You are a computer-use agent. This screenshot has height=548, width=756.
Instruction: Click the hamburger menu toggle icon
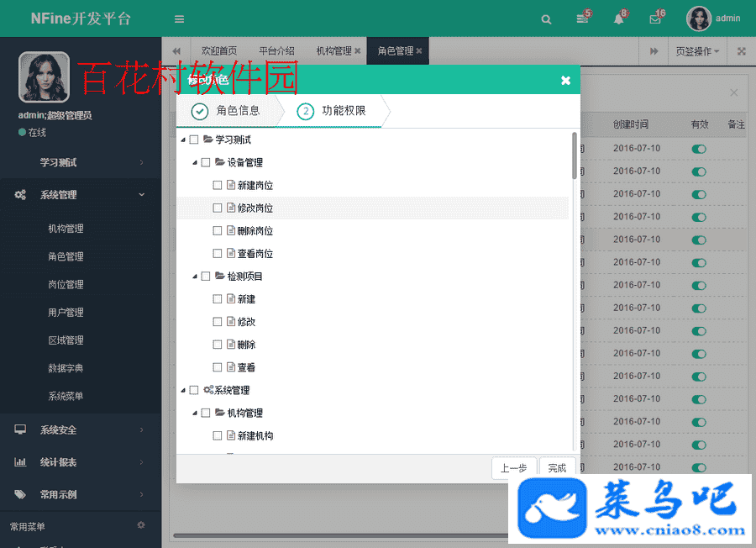click(x=179, y=18)
